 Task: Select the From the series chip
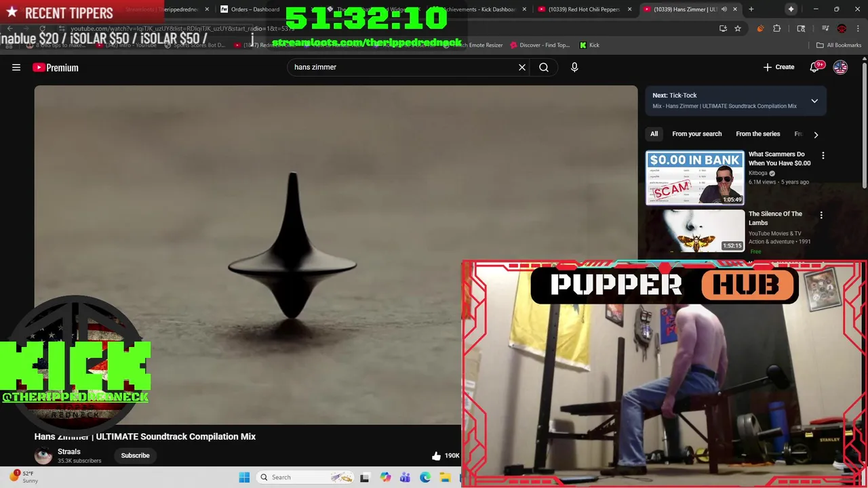[757, 134]
